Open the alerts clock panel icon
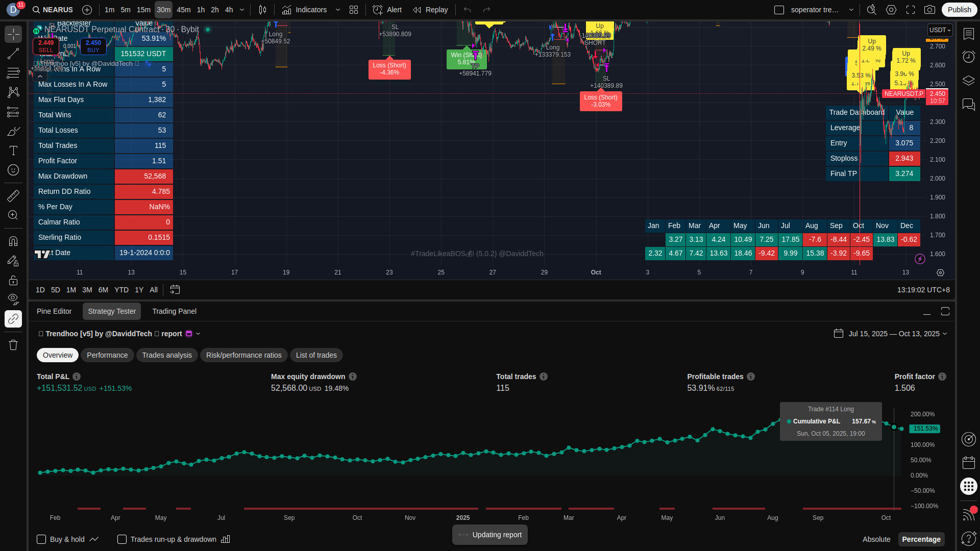 (x=968, y=57)
